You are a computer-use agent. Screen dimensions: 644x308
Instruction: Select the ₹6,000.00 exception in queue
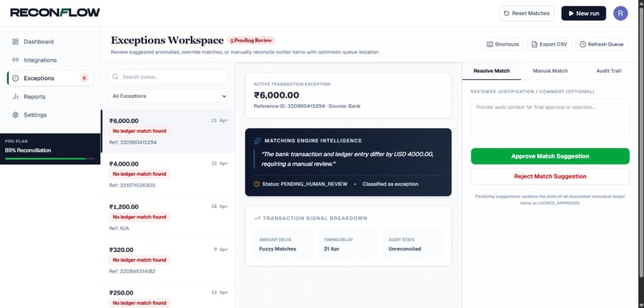(168, 131)
